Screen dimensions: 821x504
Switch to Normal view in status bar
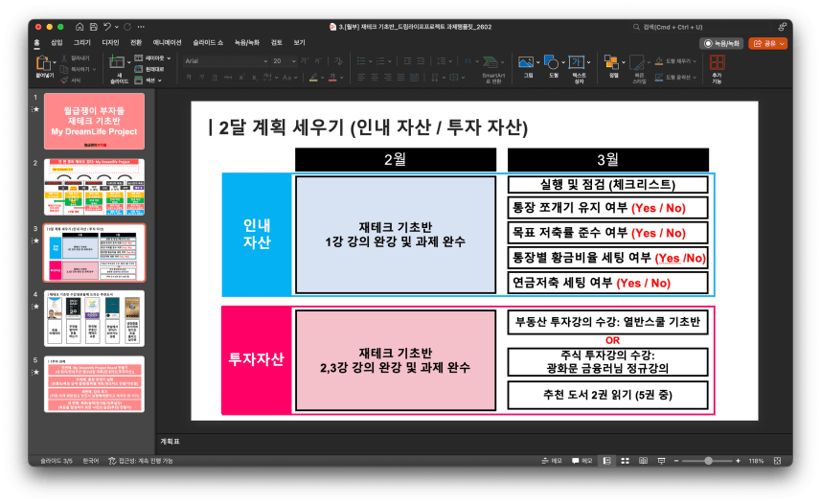tap(606, 461)
